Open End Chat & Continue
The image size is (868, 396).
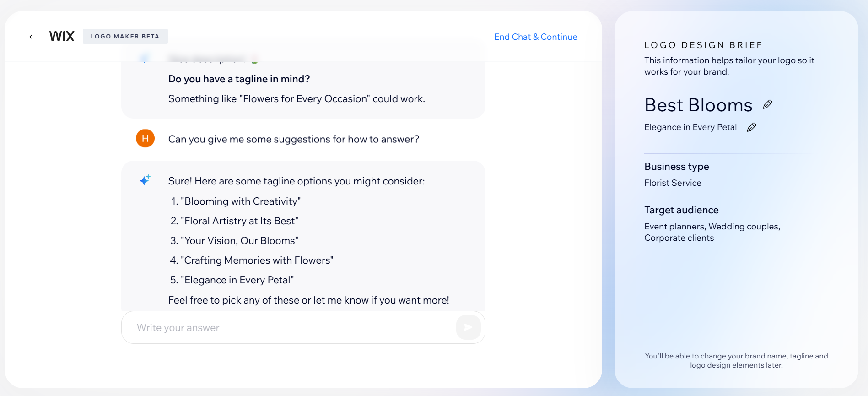[535, 37]
